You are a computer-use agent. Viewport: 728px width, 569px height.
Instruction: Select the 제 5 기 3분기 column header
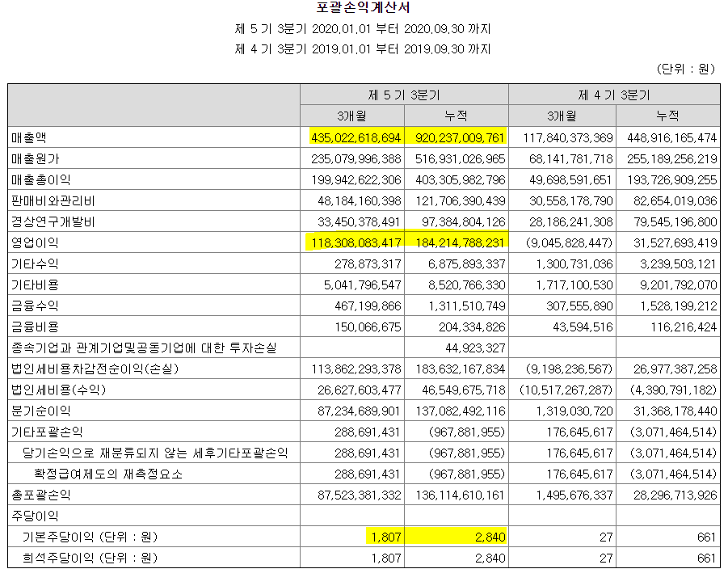[x=404, y=95]
